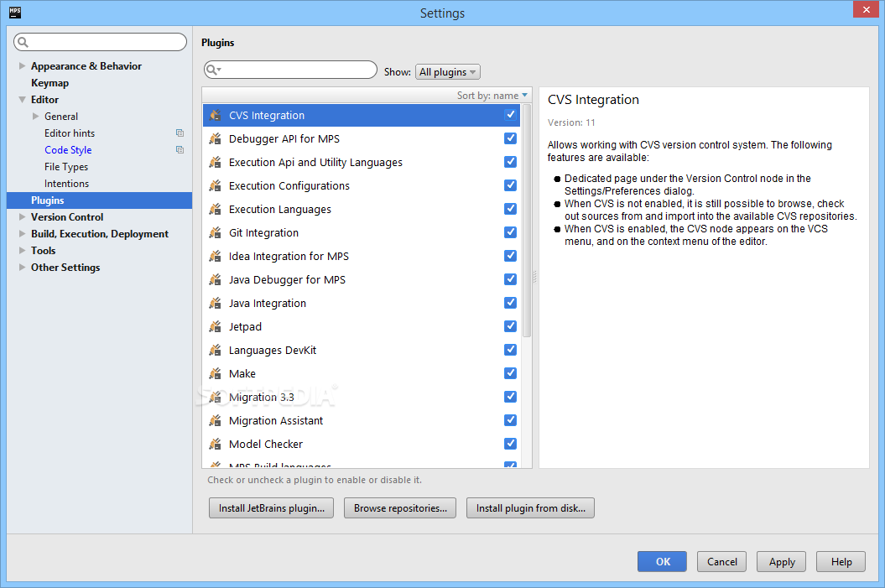The height and width of the screenshot is (588, 885).
Task: Open the Show All plugins dropdown
Action: pos(448,71)
